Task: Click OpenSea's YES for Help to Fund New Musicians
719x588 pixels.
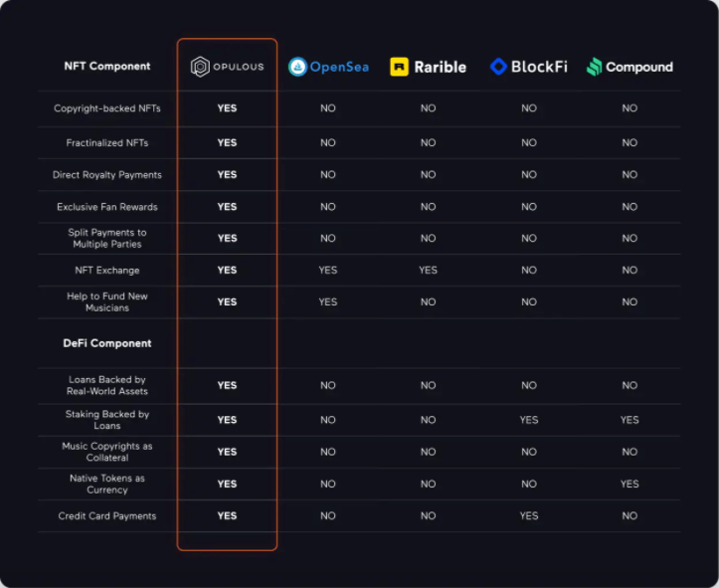Action: [x=327, y=301]
